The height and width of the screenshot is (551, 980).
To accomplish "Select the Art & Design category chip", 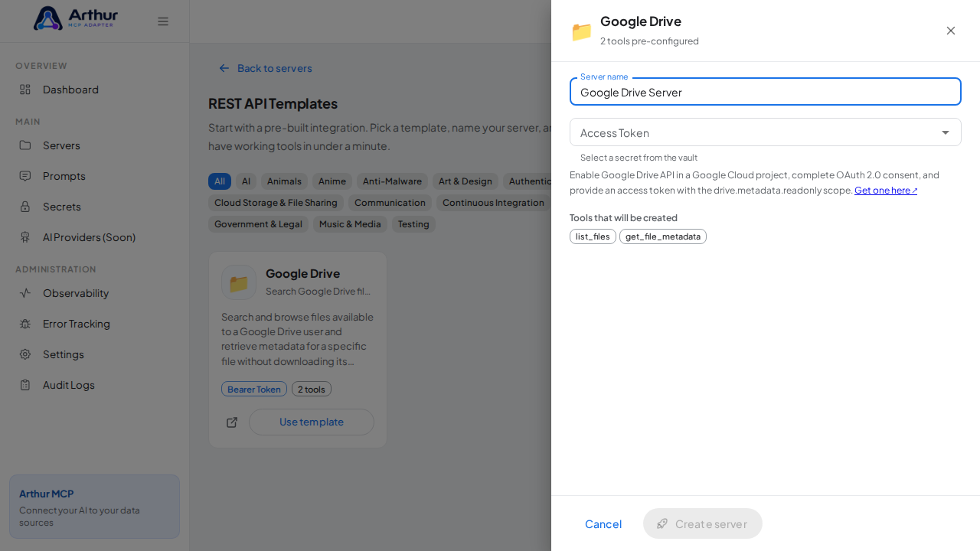I will coord(465,181).
